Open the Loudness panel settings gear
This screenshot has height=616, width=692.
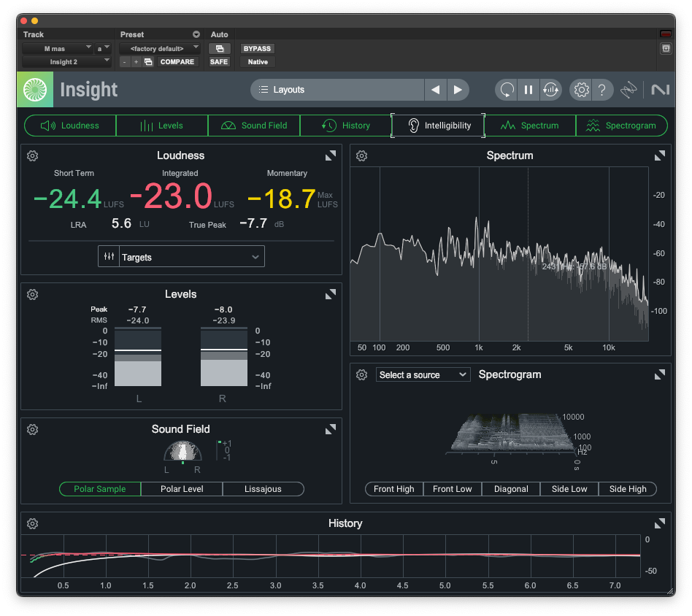pos(33,155)
